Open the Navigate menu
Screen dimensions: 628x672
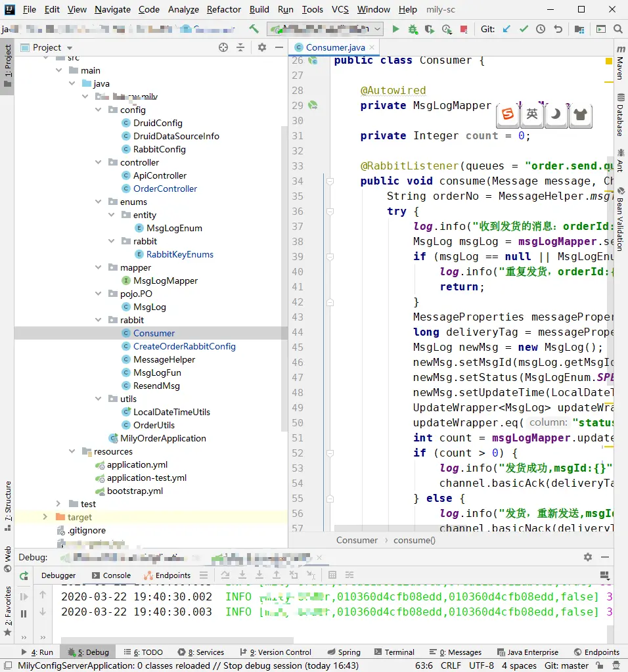click(x=112, y=9)
